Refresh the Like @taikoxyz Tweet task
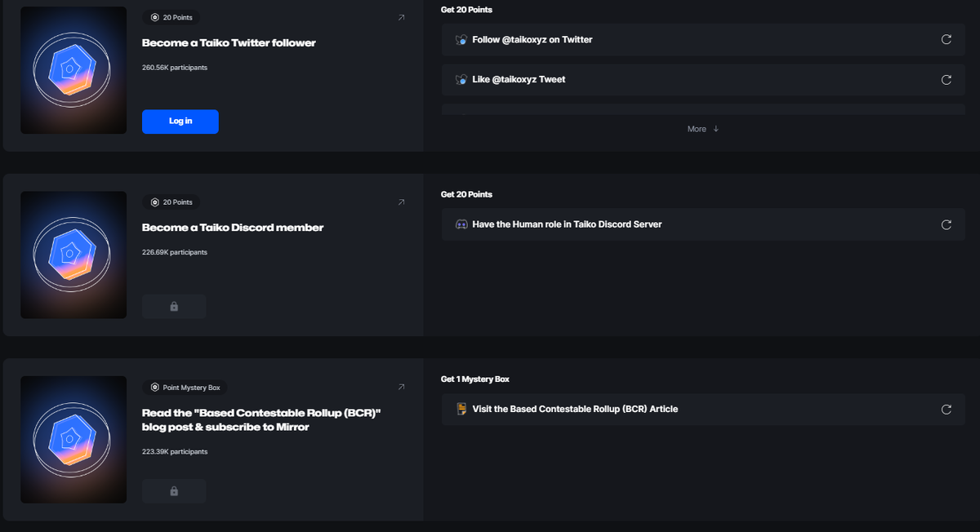Image resolution: width=980 pixels, height=532 pixels. 947,80
